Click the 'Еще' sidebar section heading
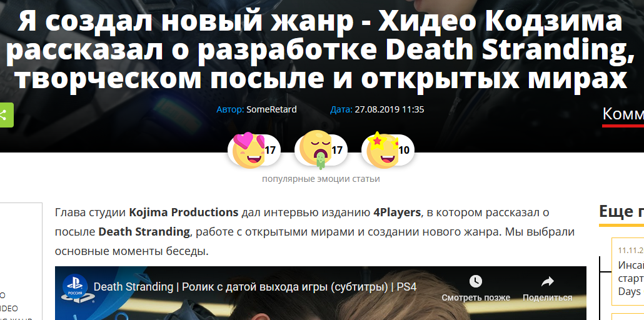This screenshot has height=320, width=644. (621, 211)
